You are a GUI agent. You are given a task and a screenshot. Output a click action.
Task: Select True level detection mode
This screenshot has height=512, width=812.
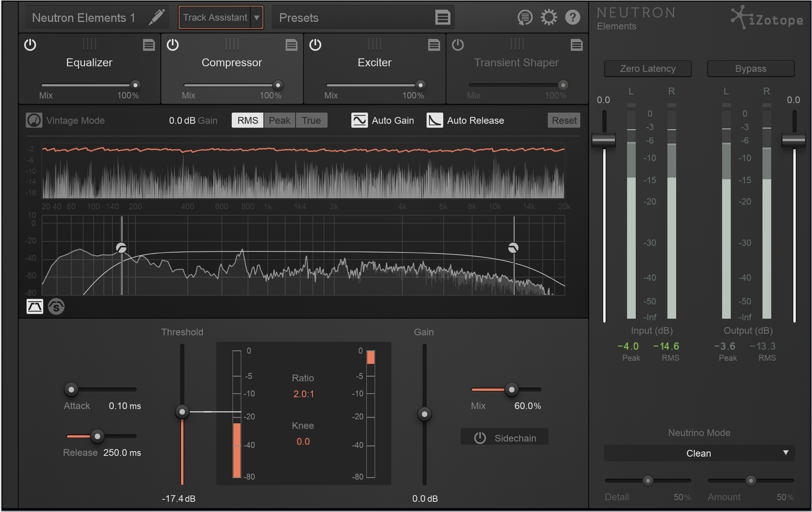tap(312, 121)
